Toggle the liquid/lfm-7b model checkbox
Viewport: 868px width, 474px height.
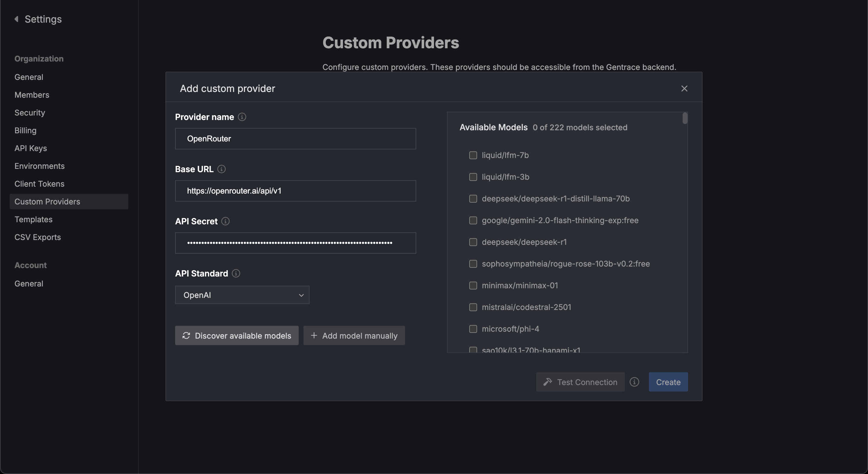(472, 155)
